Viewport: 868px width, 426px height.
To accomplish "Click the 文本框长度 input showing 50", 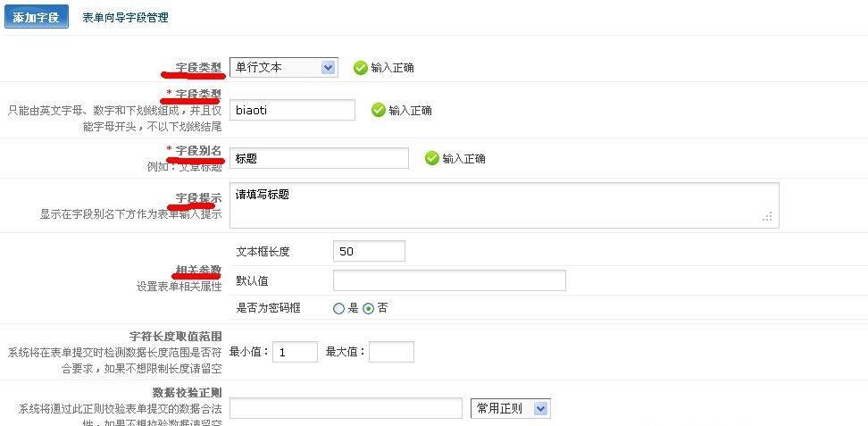I will click(x=369, y=251).
